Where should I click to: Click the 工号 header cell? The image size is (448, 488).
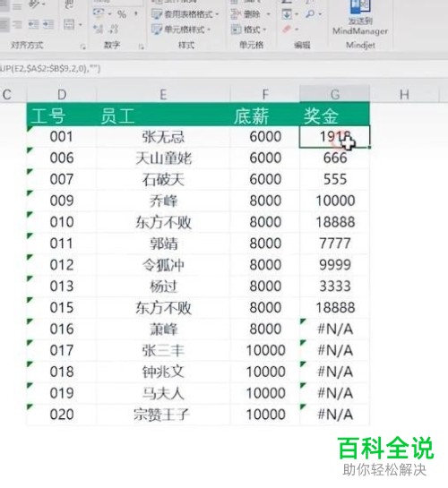click(x=62, y=115)
